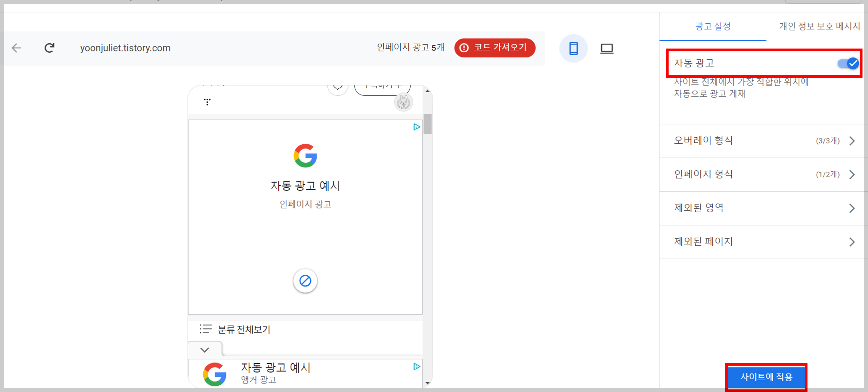The image size is (868, 392).
Task: Click 인페이지 광고 5개 count text
Action: click(410, 47)
